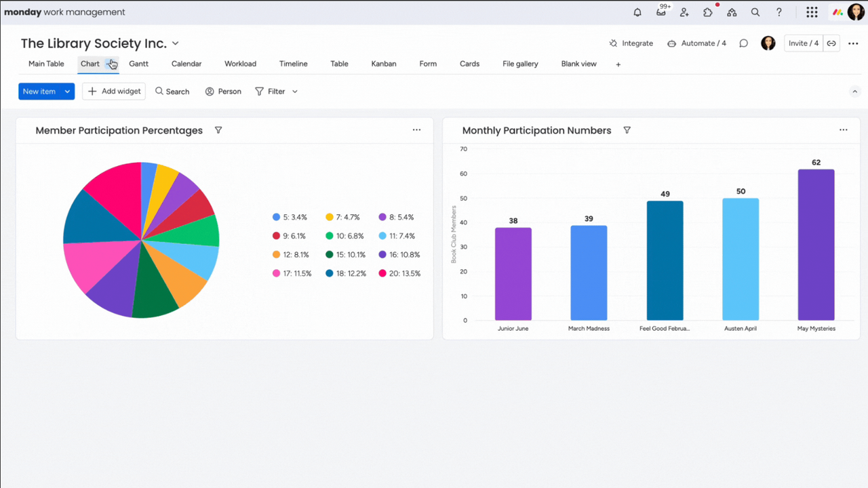Click the Filter button
The width and height of the screenshot is (868, 488).
click(x=270, y=91)
